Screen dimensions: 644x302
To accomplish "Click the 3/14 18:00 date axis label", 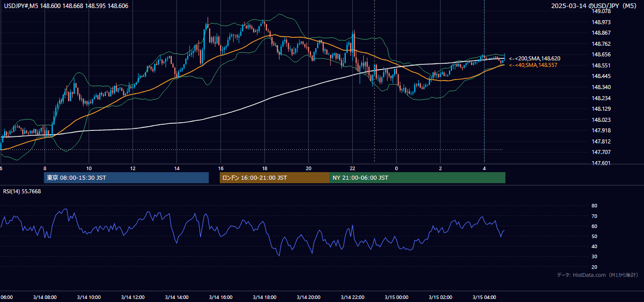I will point(265,297).
